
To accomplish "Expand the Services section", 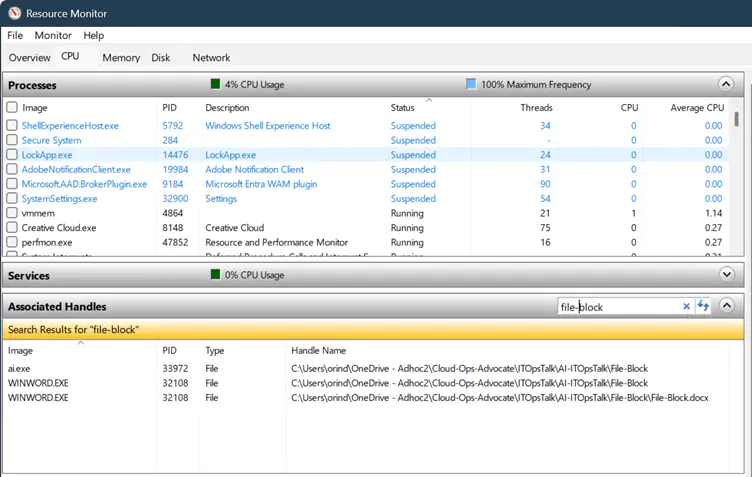I will coord(726,274).
